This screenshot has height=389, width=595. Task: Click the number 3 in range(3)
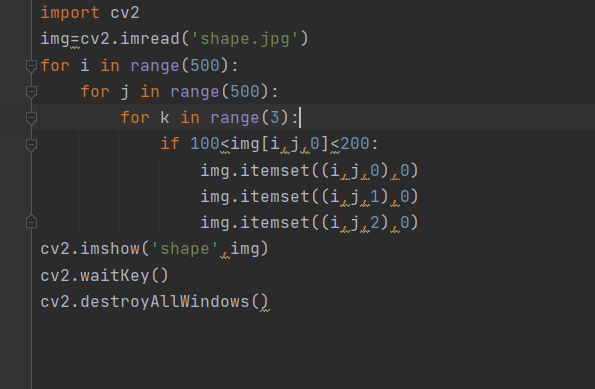pos(275,118)
